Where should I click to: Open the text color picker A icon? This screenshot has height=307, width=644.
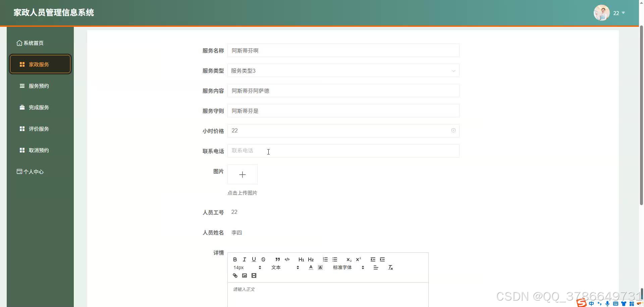pyautogui.click(x=311, y=267)
